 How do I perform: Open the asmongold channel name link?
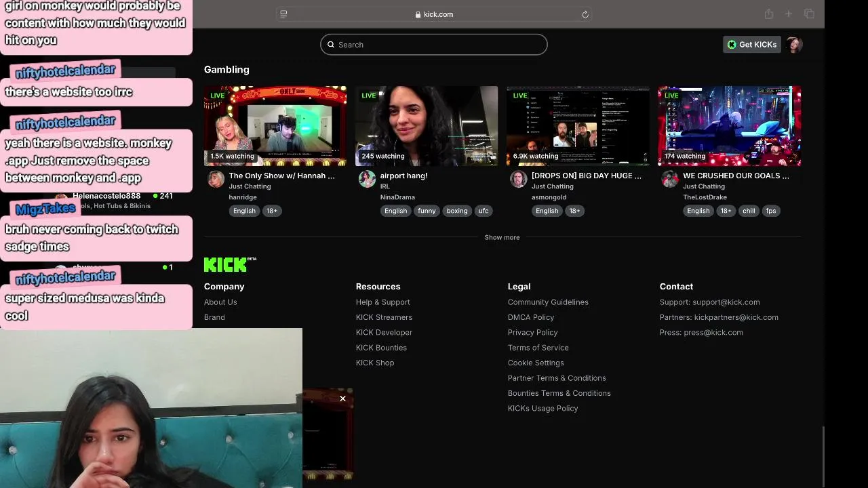549,197
